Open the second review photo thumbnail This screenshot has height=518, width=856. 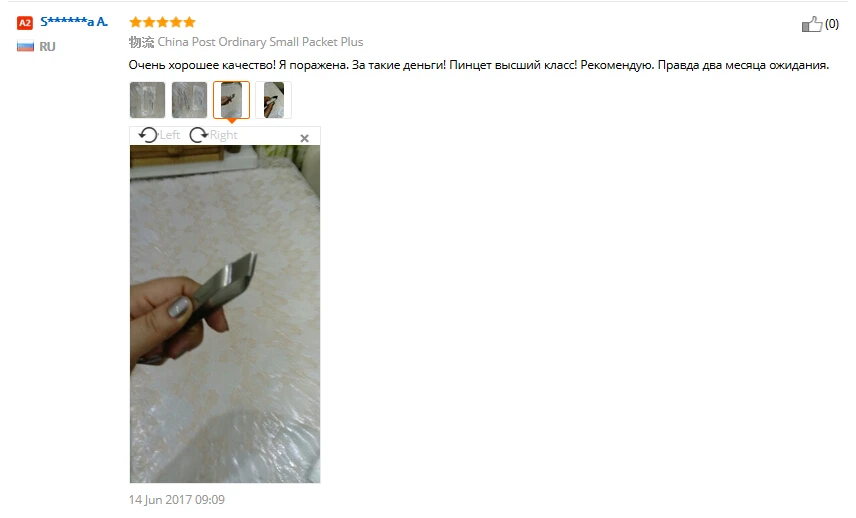(x=189, y=100)
